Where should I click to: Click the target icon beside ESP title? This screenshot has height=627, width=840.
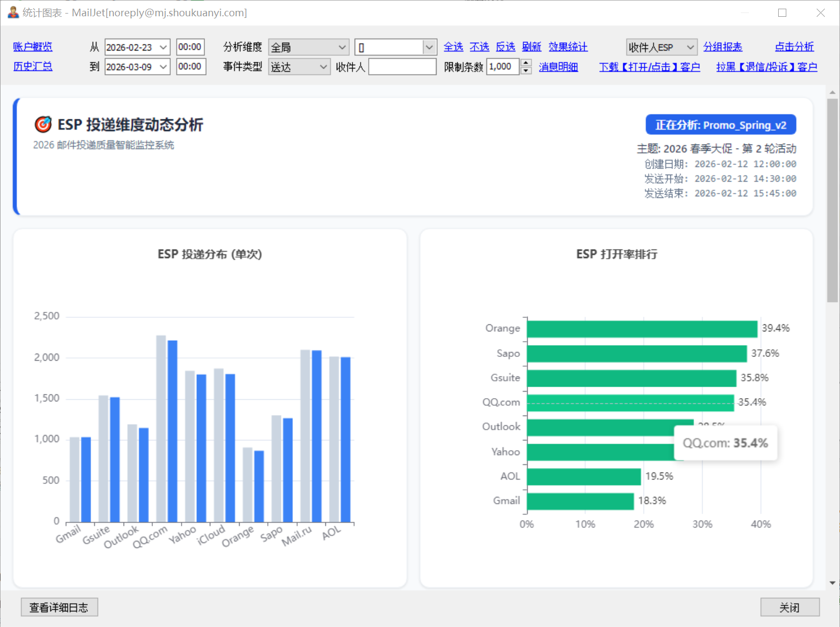click(x=43, y=125)
